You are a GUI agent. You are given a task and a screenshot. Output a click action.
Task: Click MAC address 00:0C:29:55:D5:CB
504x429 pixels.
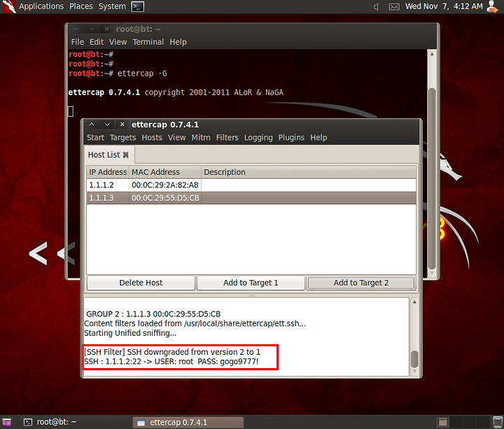(165, 198)
